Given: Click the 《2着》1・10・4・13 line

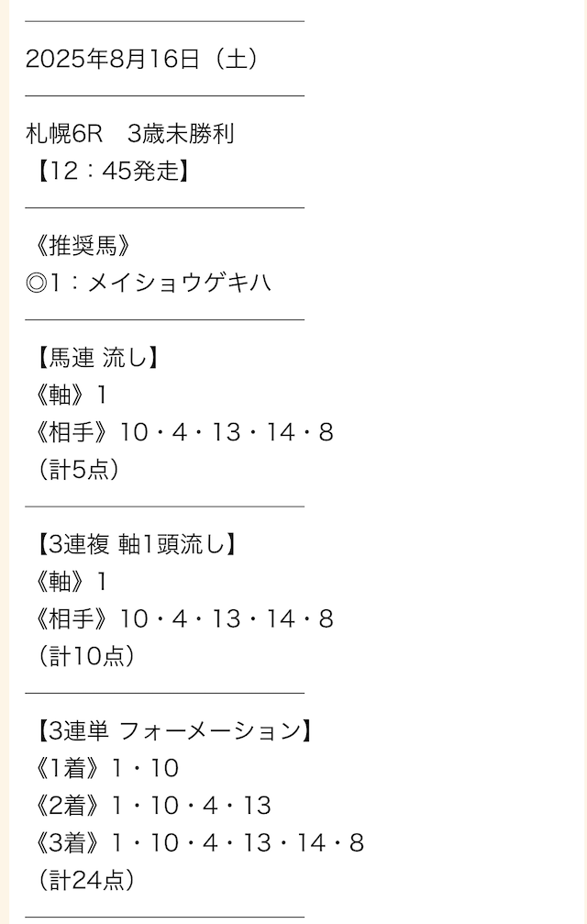Looking at the screenshot, I should point(149,806).
